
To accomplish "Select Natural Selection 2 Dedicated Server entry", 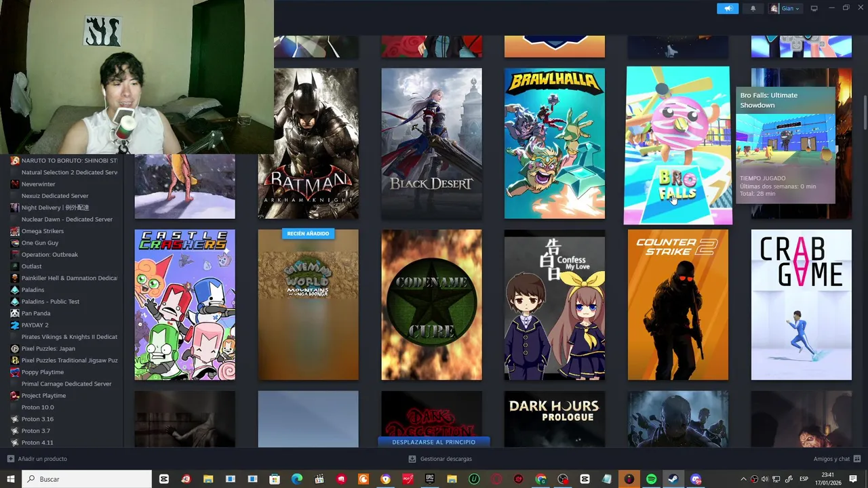I will point(69,173).
